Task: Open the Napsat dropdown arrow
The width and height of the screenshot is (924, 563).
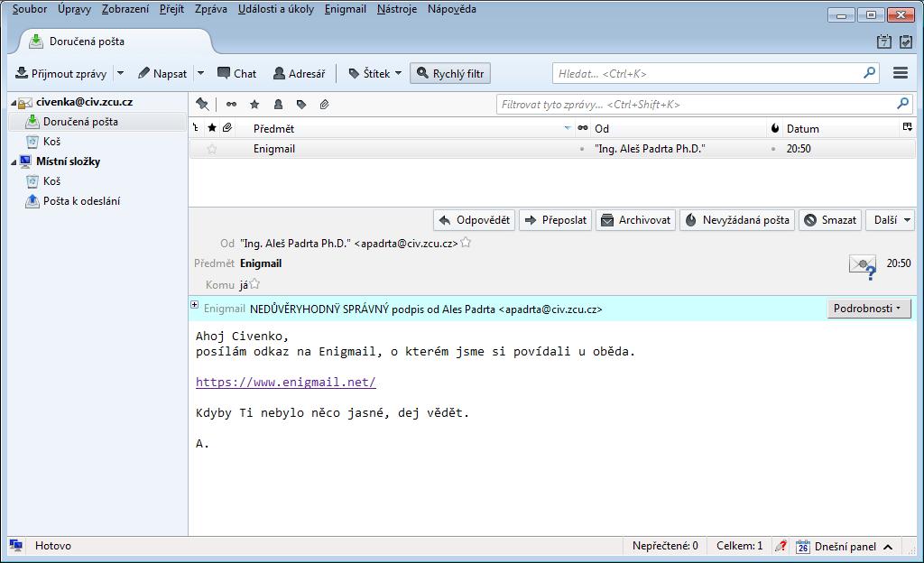Action: pyautogui.click(x=200, y=74)
